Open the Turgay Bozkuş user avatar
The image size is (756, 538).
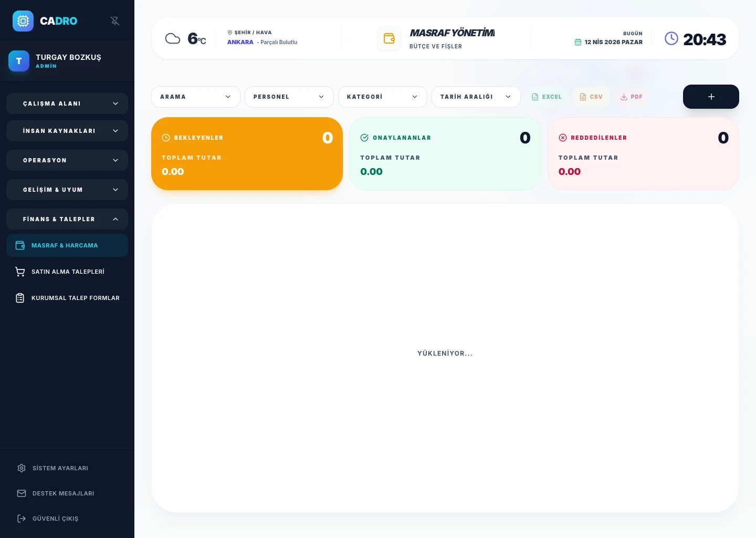click(x=19, y=61)
